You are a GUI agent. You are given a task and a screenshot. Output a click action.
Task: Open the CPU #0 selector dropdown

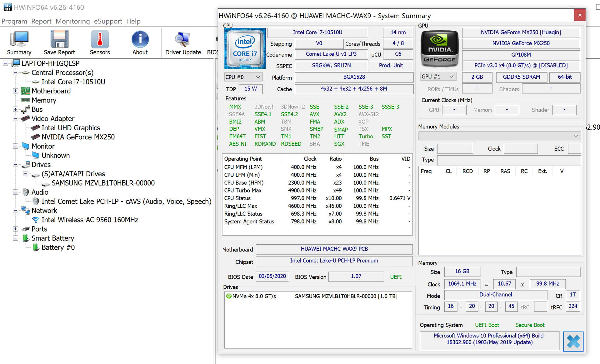click(243, 77)
